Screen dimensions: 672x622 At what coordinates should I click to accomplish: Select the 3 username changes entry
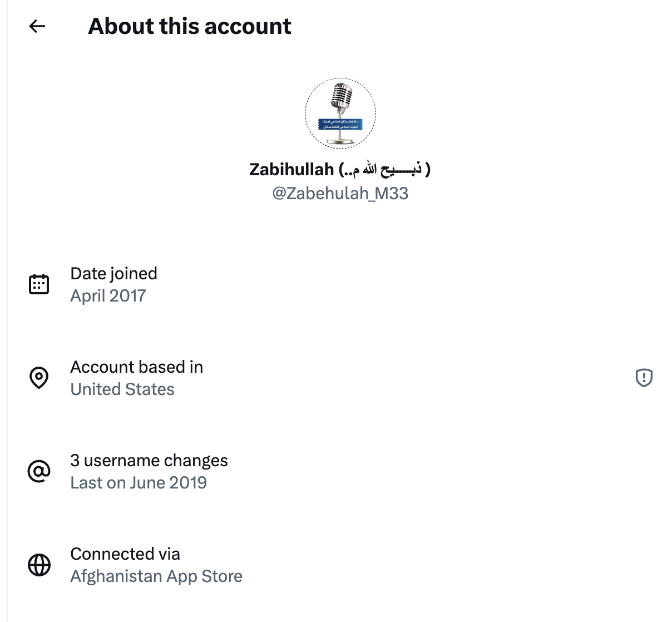click(x=149, y=460)
